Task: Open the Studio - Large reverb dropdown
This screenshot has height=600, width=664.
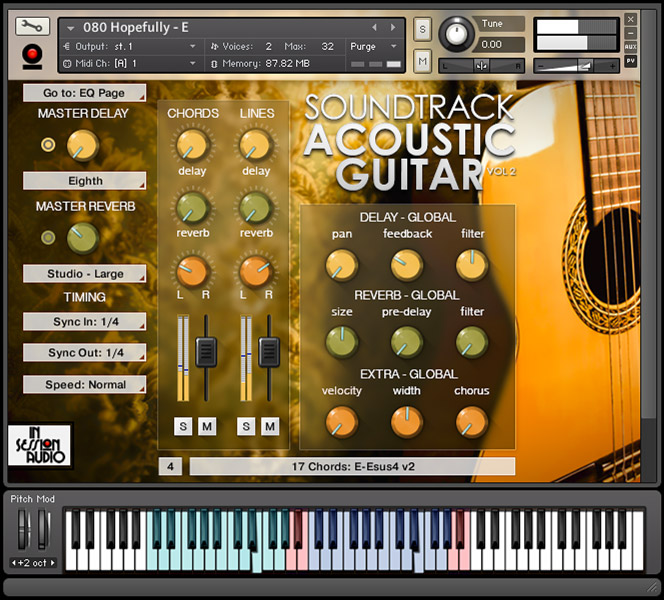Action: pyautogui.click(x=84, y=274)
